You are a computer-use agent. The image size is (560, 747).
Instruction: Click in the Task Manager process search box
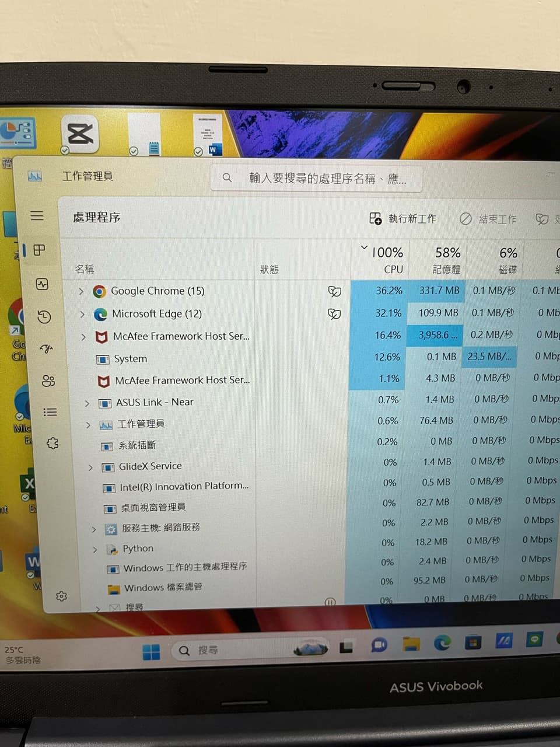[316, 178]
